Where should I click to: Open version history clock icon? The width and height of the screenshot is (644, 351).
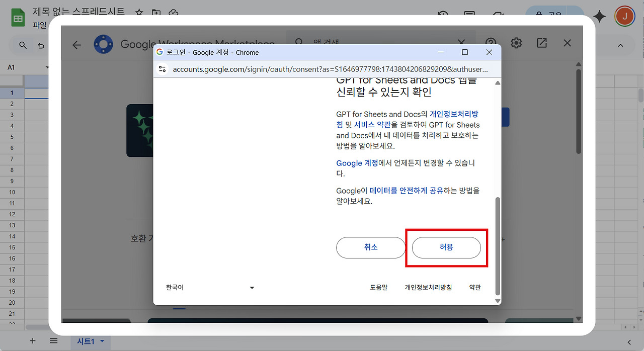(x=443, y=15)
